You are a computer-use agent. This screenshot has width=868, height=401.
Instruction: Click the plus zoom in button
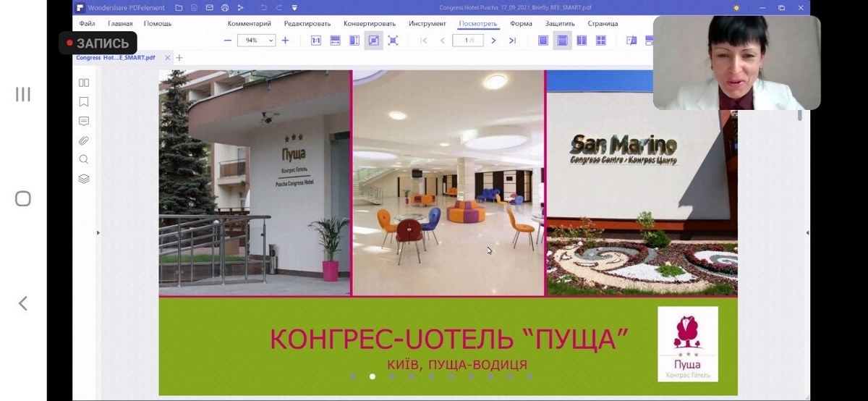285,41
